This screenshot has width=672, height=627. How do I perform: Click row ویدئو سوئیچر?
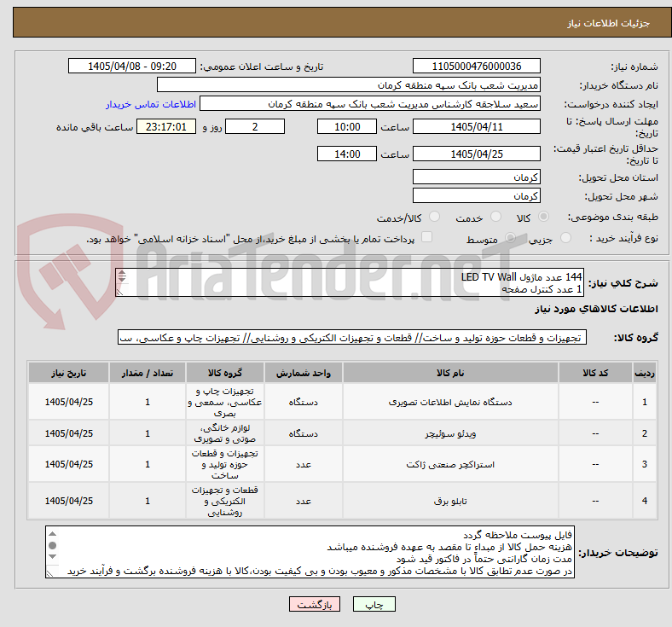coord(343,433)
